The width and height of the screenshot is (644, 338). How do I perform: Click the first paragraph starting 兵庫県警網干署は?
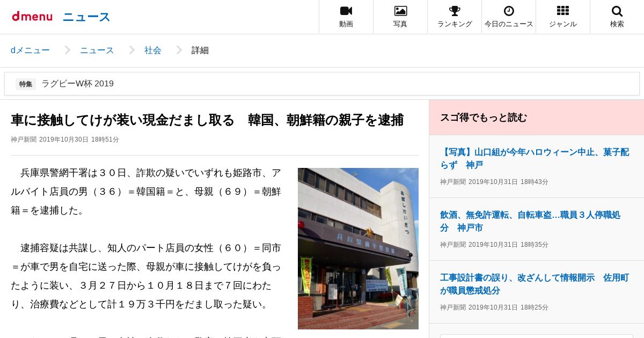(x=146, y=192)
